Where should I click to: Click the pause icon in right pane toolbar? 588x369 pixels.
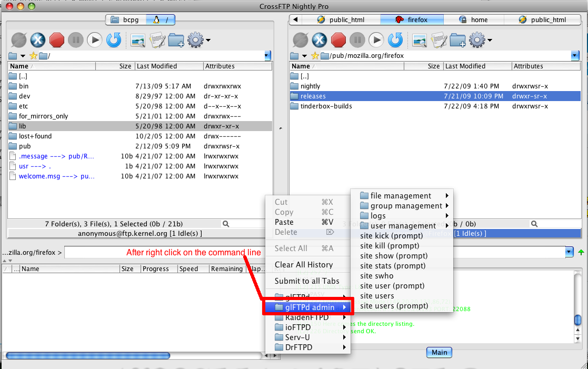(x=357, y=40)
